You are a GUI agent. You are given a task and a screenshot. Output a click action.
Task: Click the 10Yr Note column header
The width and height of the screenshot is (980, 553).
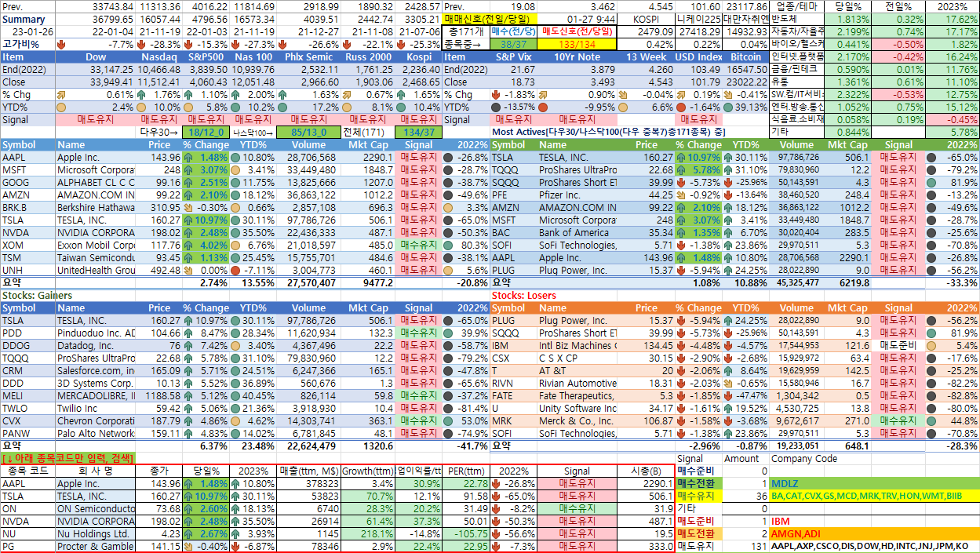[x=578, y=57]
